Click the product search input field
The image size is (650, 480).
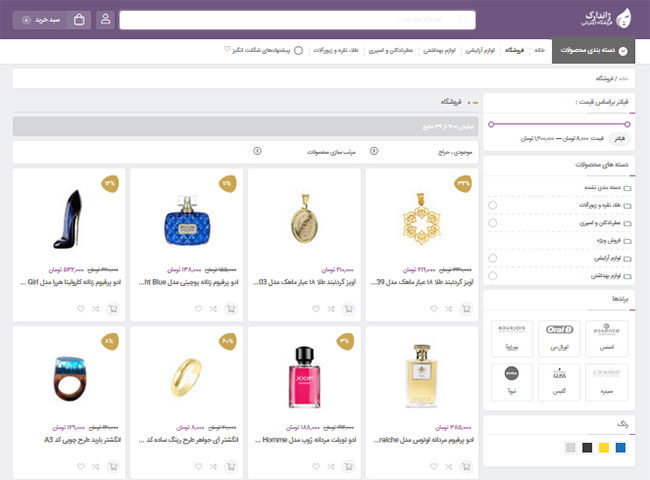tap(298, 20)
